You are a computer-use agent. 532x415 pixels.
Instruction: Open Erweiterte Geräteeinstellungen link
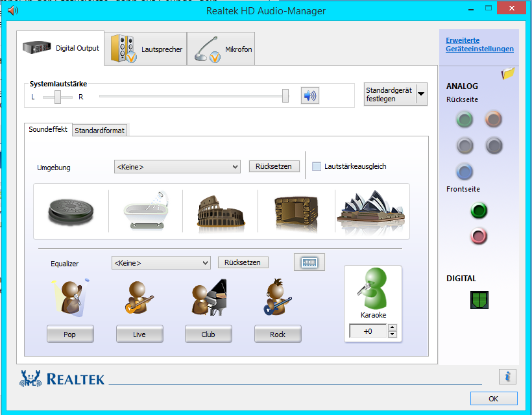click(479, 45)
